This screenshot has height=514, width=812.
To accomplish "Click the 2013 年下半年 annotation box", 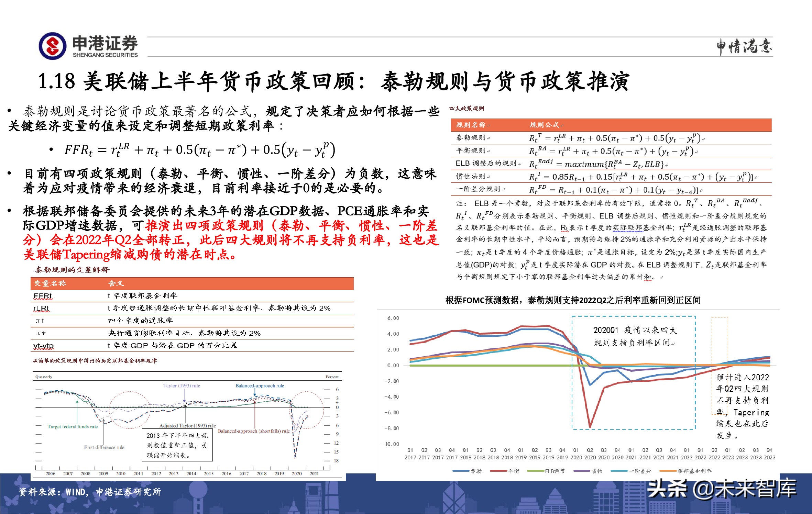I will (177, 445).
